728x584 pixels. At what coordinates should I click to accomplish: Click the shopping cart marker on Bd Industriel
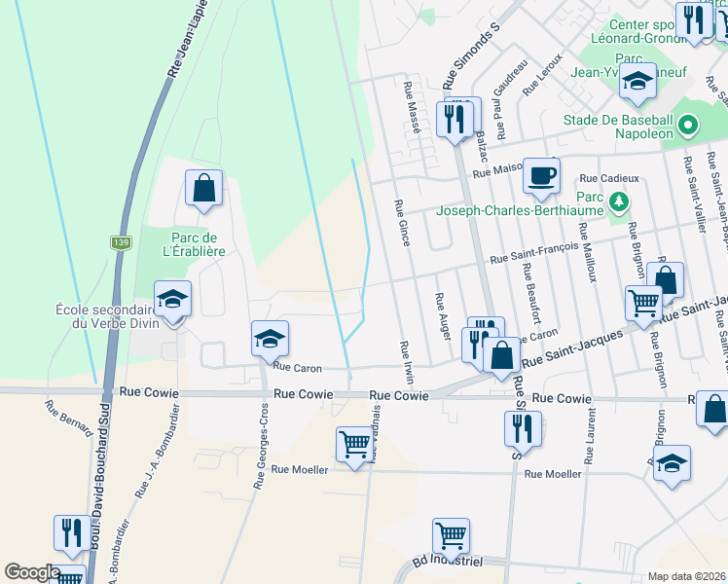[x=451, y=539]
